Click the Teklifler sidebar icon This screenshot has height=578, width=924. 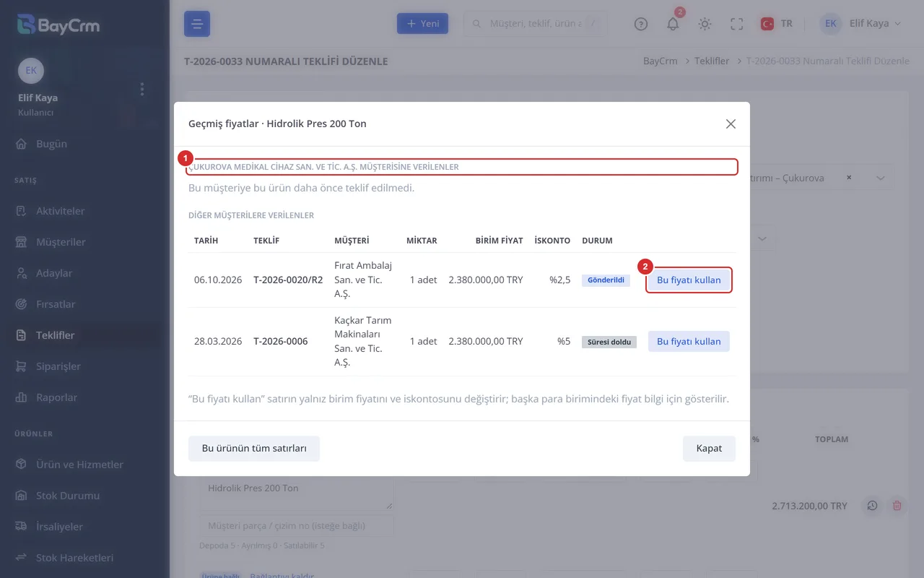(22, 335)
